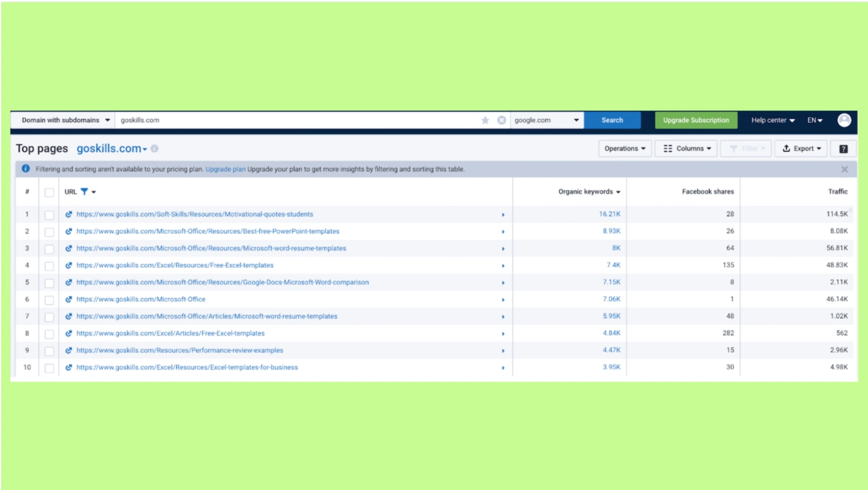Clear the goskills.com search field
The height and width of the screenshot is (490, 868).
pyautogui.click(x=501, y=120)
